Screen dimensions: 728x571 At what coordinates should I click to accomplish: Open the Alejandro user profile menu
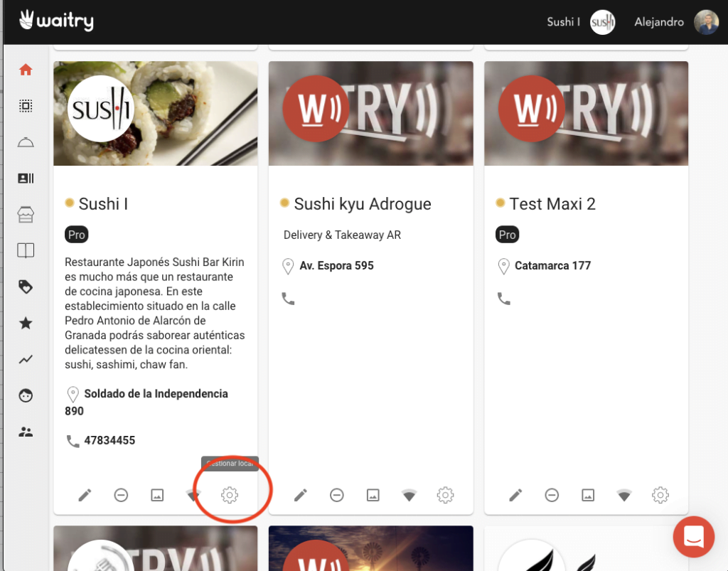point(676,22)
